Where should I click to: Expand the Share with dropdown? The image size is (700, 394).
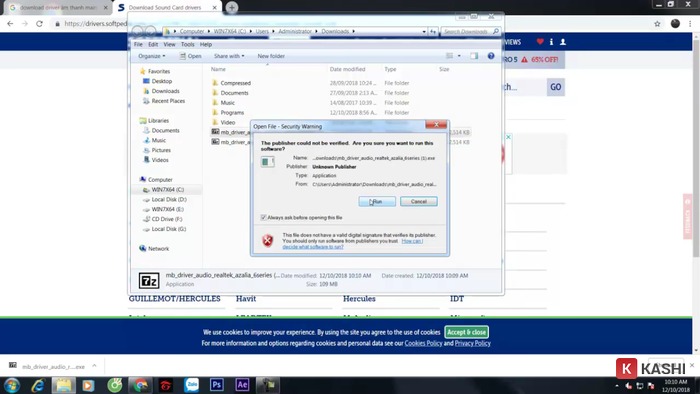point(229,56)
